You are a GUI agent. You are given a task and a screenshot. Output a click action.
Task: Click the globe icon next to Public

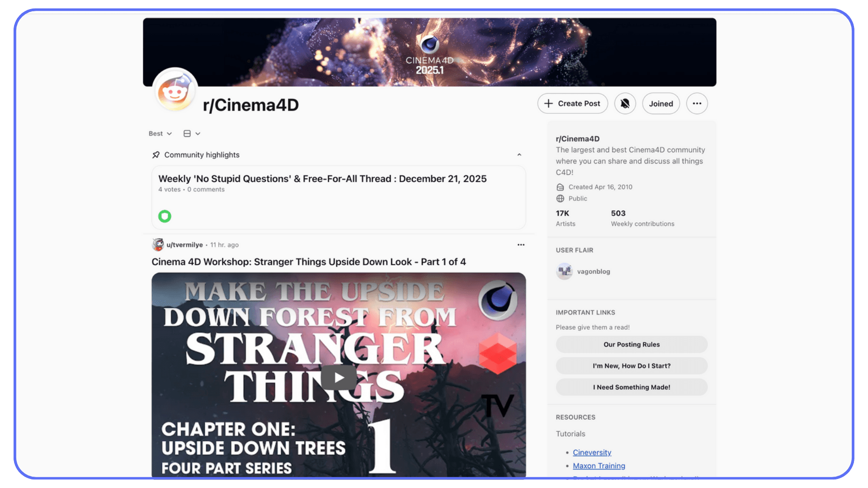click(x=560, y=198)
